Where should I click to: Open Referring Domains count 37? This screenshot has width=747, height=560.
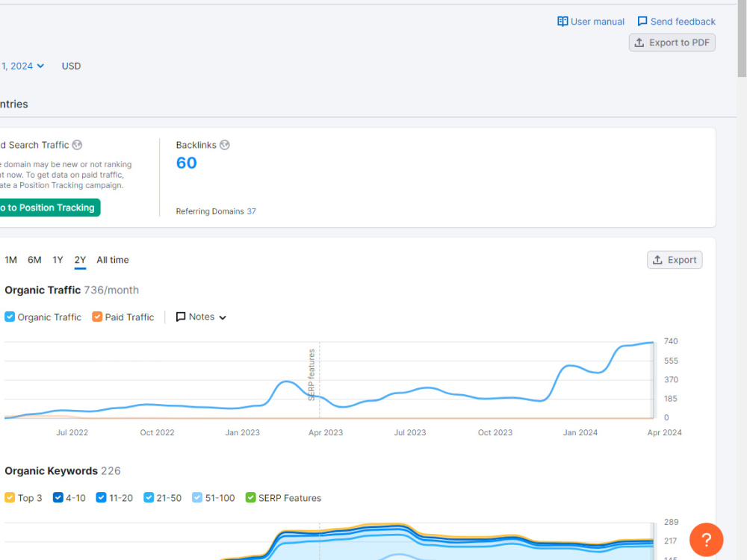251,211
